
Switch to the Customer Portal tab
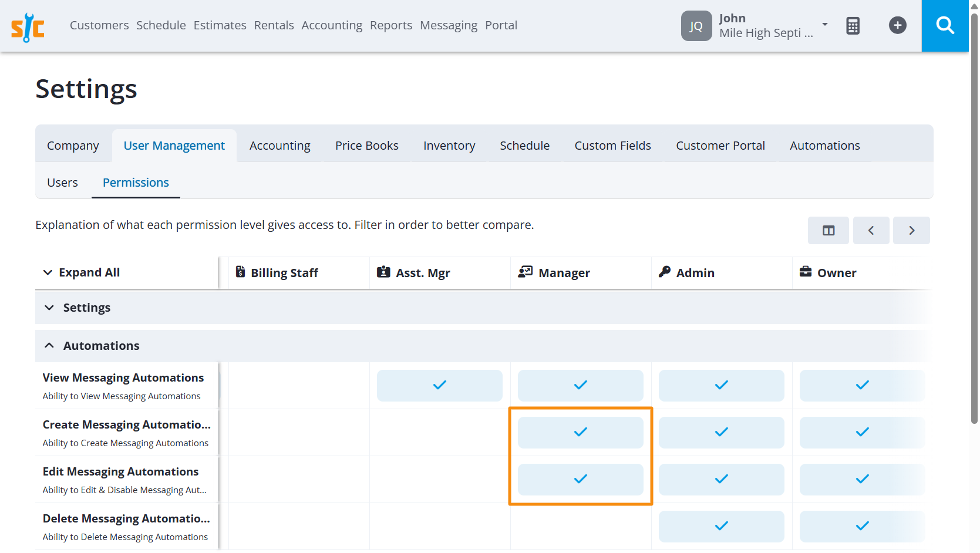(x=720, y=146)
